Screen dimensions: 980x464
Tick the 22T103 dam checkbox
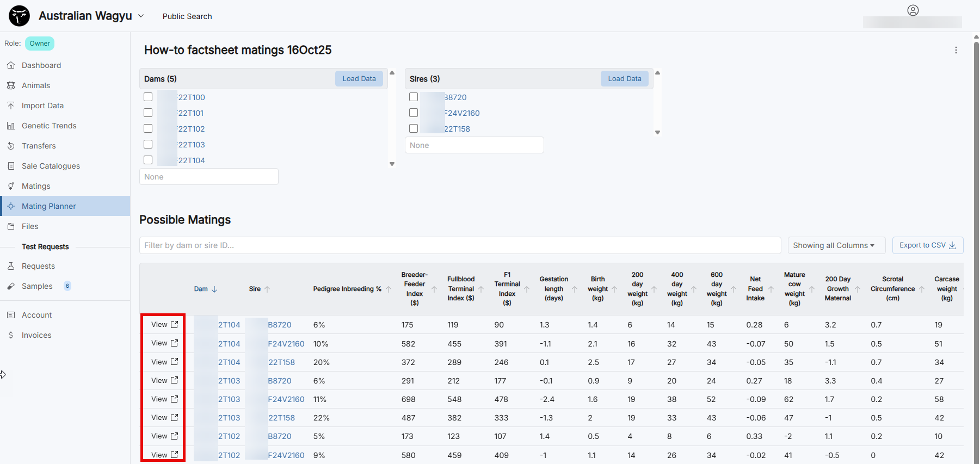[x=148, y=144]
